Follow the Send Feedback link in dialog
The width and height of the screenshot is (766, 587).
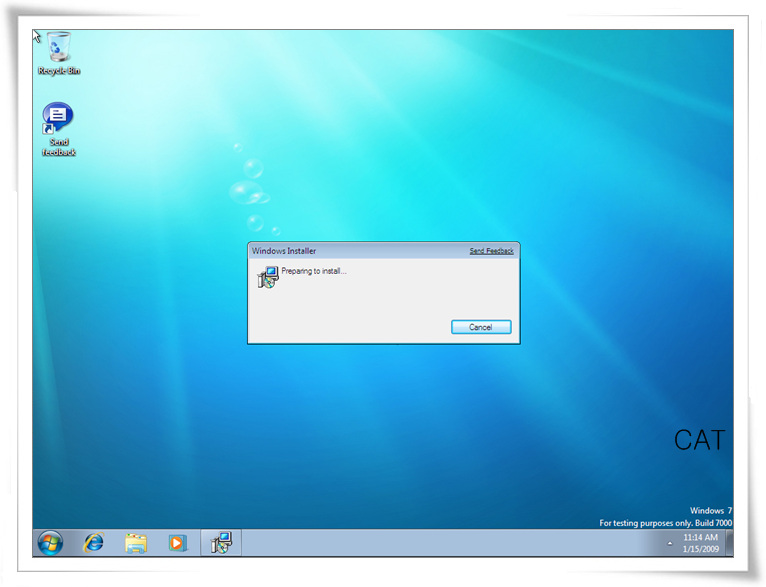(x=491, y=251)
